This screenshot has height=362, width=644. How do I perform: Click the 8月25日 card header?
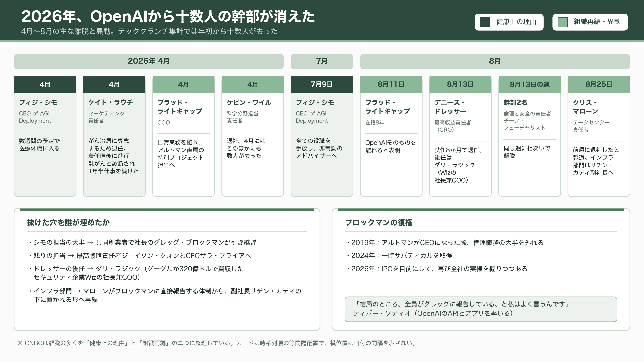click(x=599, y=85)
